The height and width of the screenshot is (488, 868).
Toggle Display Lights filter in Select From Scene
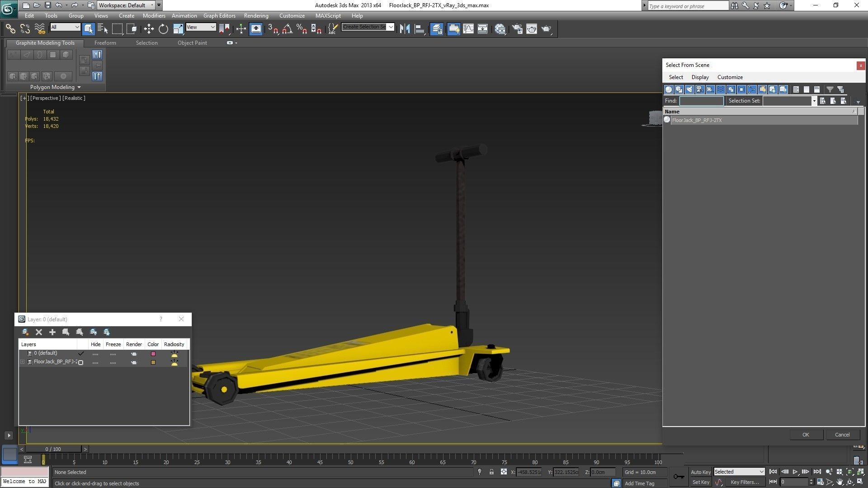click(x=689, y=89)
